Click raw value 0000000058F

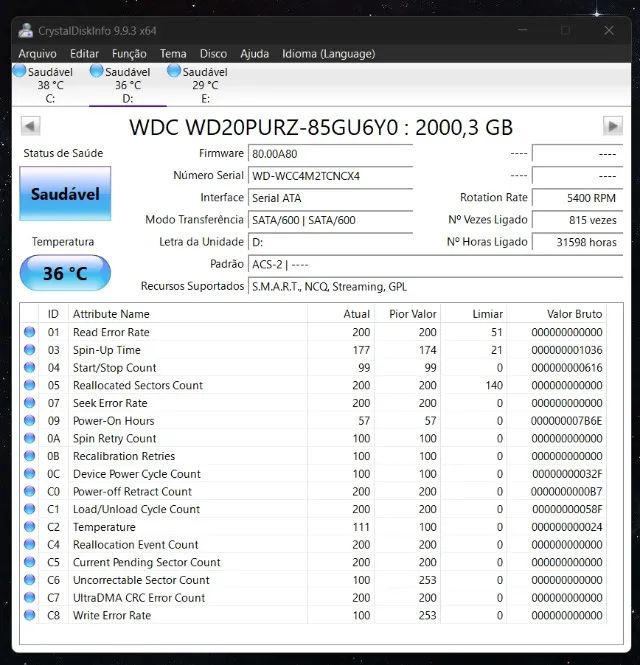pyautogui.click(x=567, y=509)
